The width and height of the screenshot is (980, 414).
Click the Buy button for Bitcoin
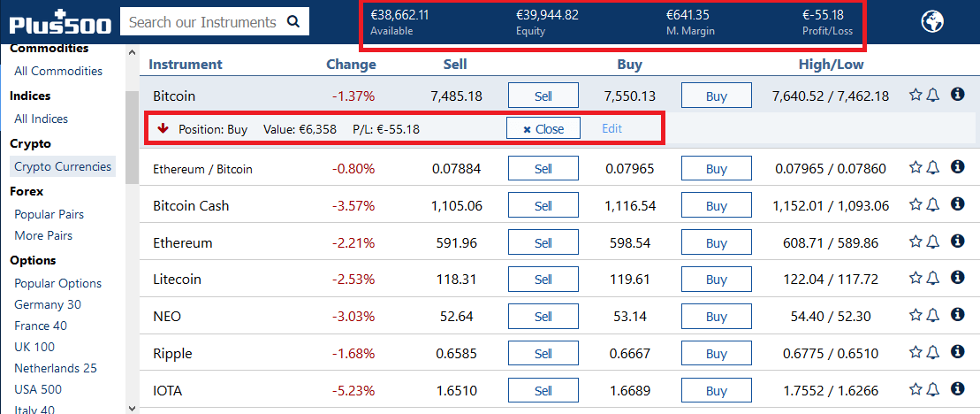[x=717, y=96]
